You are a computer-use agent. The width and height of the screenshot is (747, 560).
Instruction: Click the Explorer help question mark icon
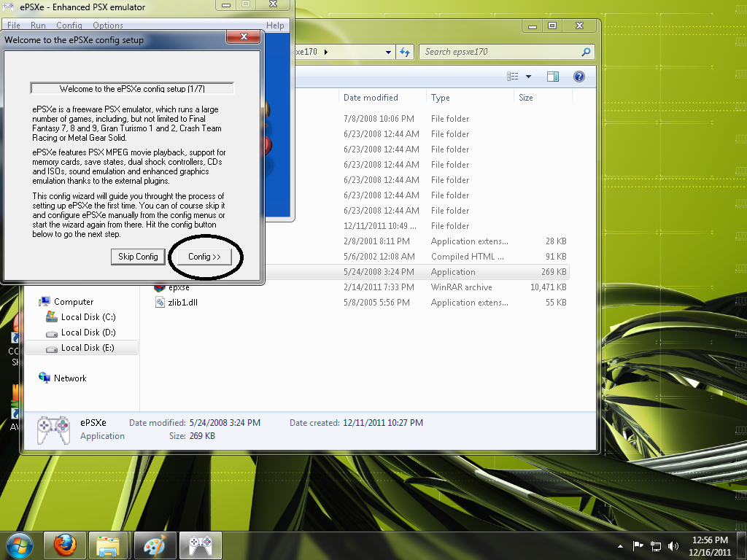pyautogui.click(x=578, y=76)
